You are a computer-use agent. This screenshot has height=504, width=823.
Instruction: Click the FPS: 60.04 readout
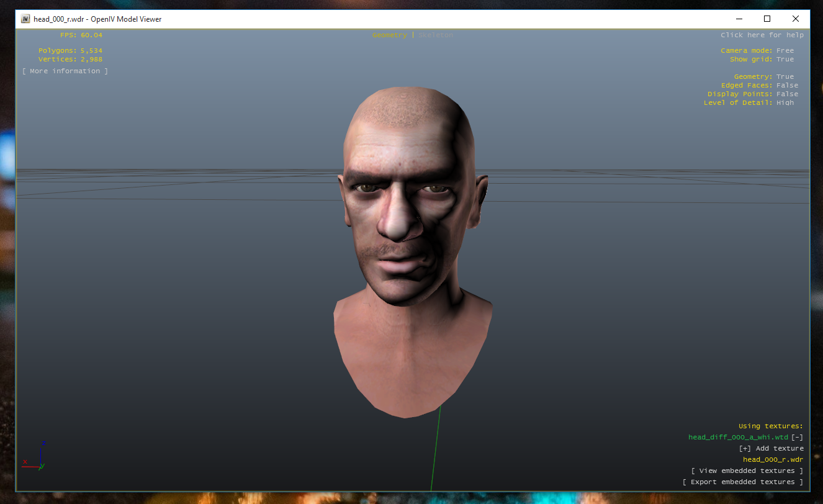pyautogui.click(x=81, y=35)
